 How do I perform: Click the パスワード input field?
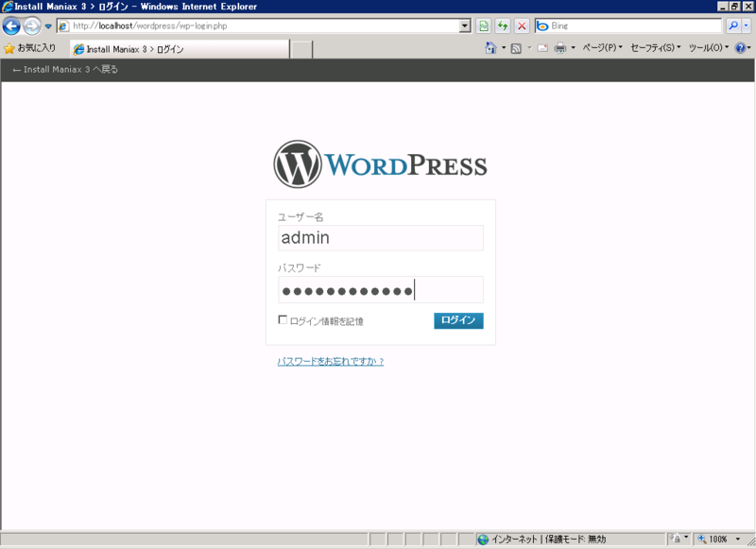pyautogui.click(x=381, y=290)
